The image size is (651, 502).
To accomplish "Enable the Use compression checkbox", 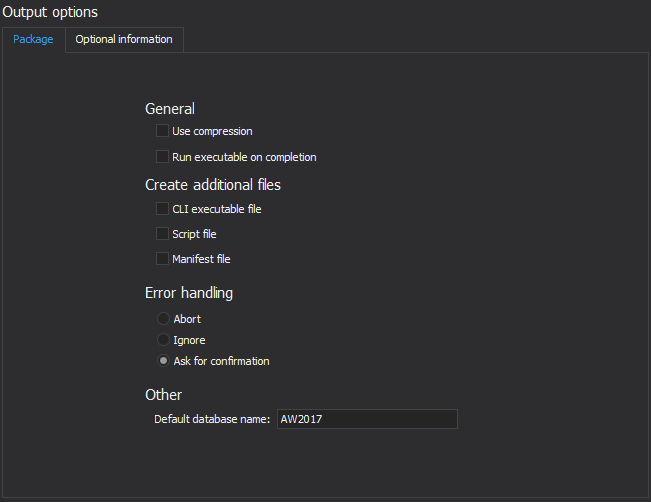I will (162, 131).
